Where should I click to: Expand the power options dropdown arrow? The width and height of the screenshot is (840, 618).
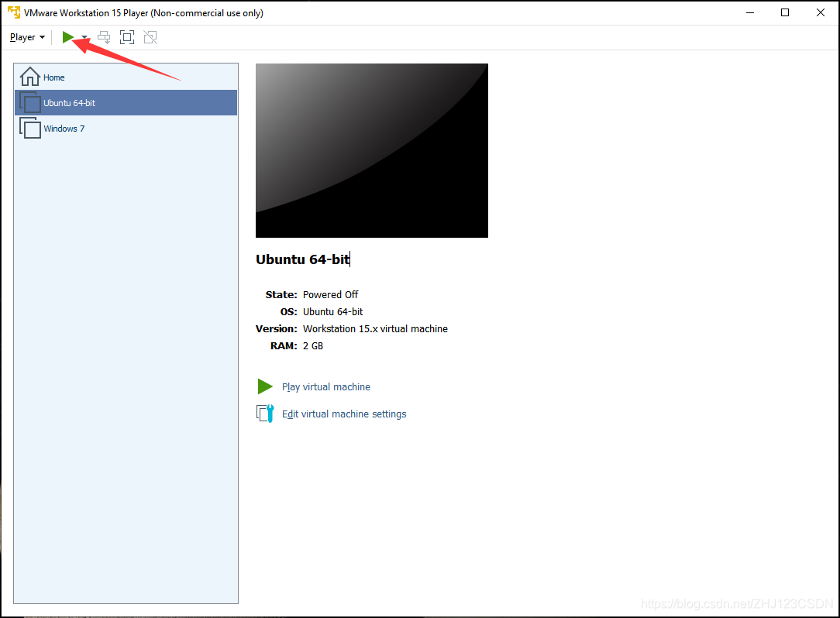coord(84,37)
